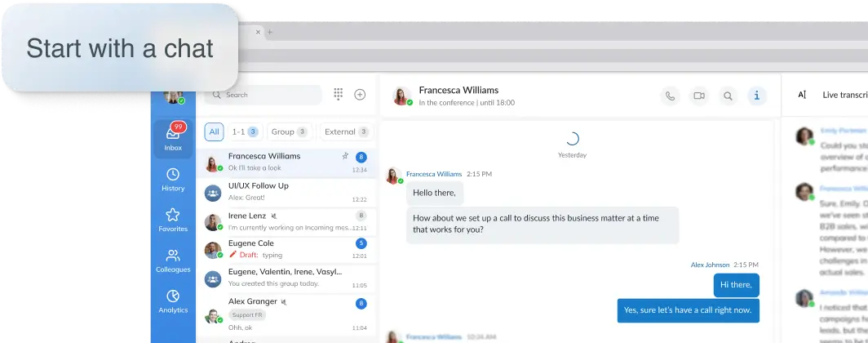Start a voice call with Francesca Williams
The height and width of the screenshot is (343, 868).
pyautogui.click(x=670, y=96)
